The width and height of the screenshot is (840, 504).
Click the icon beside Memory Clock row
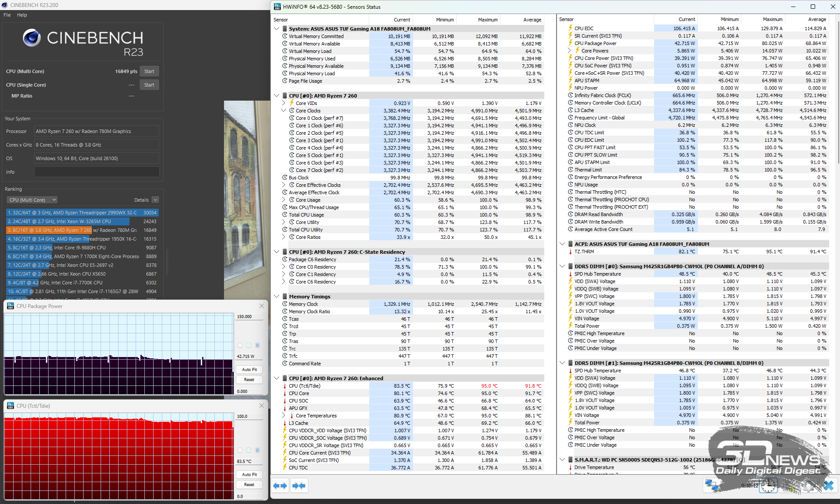(285, 304)
